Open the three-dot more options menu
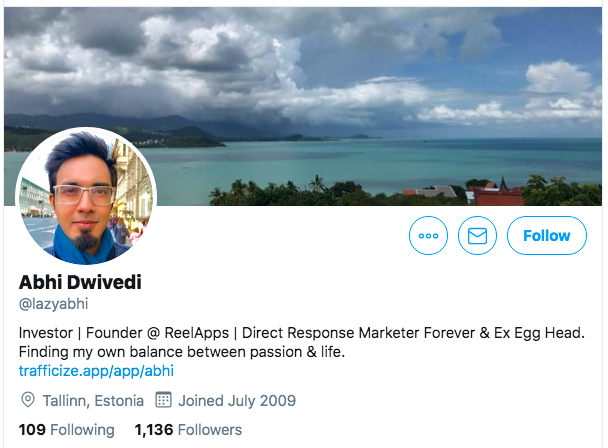Screen dimensions: 608x448 [428, 235]
